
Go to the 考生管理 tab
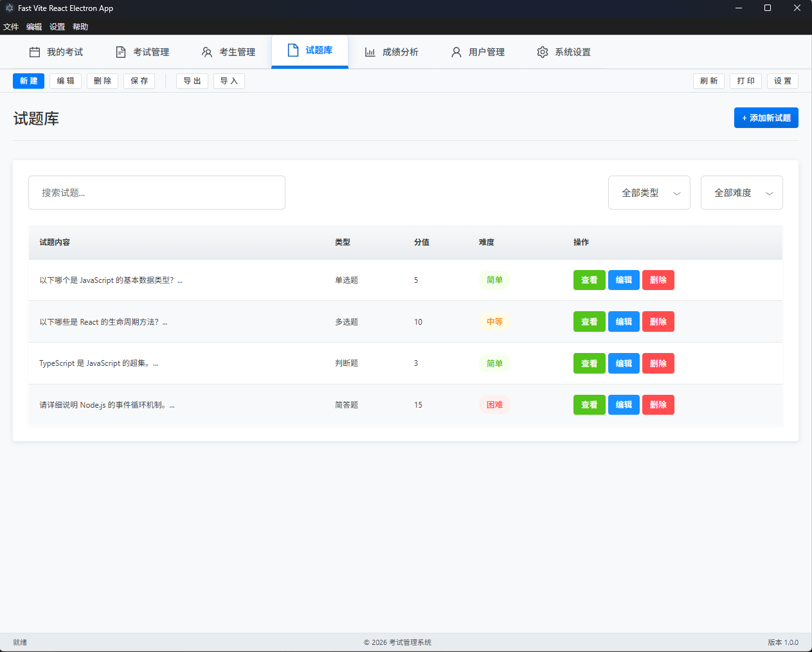pyautogui.click(x=228, y=52)
